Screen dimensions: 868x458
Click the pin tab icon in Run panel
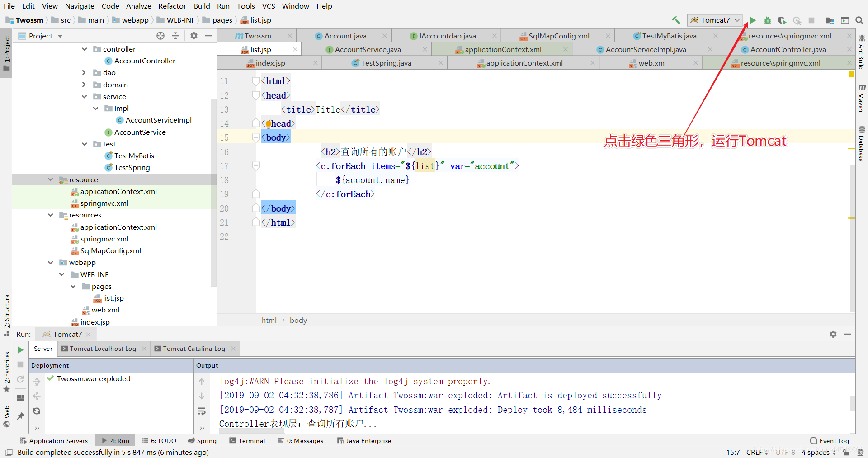[20, 416]
